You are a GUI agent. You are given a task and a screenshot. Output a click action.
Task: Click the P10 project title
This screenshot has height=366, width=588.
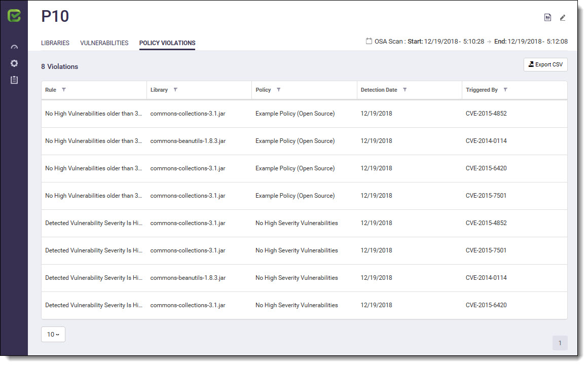click(x=55, y=16)
